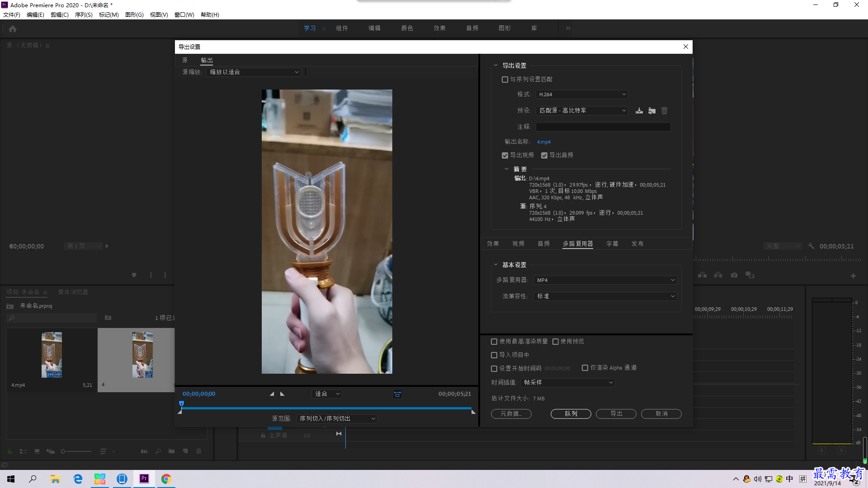Enable 使用预览 checkbox
868x488 pixels.
click(556, 342)
